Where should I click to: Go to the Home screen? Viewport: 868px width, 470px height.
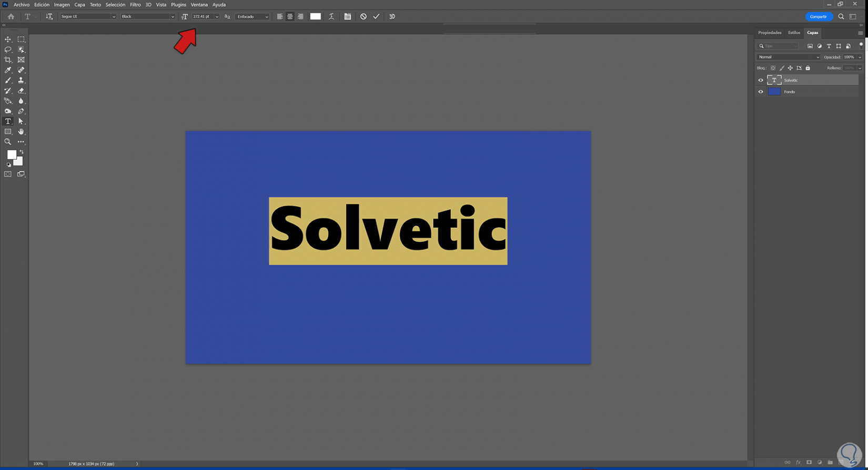pyautogui.click(x=11, y=16)
